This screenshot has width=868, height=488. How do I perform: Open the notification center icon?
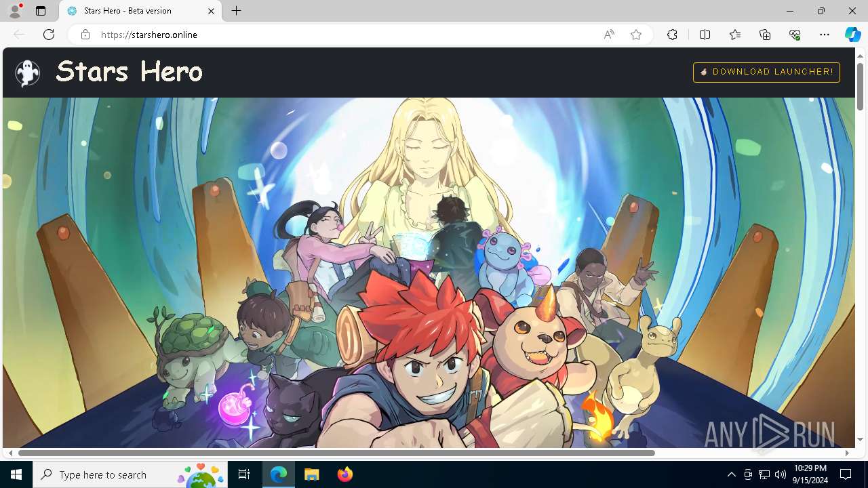[846, 474]
